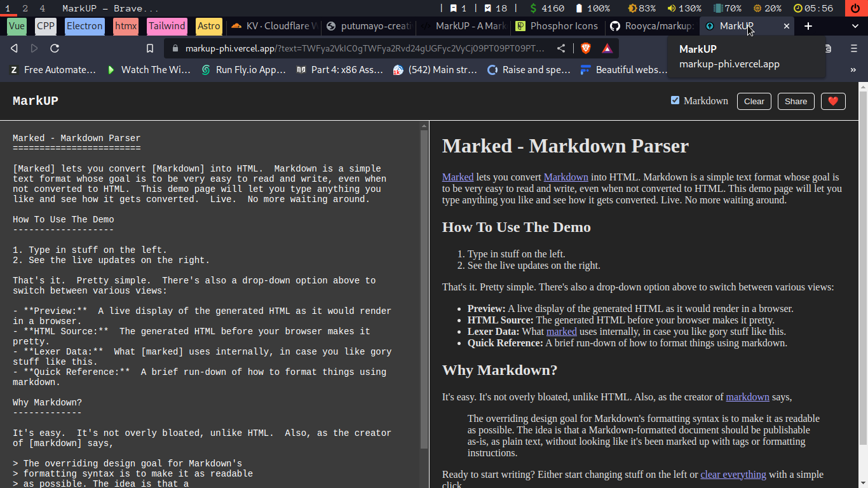Click the dollar 4160 indicator

click(x=546, y=8)
